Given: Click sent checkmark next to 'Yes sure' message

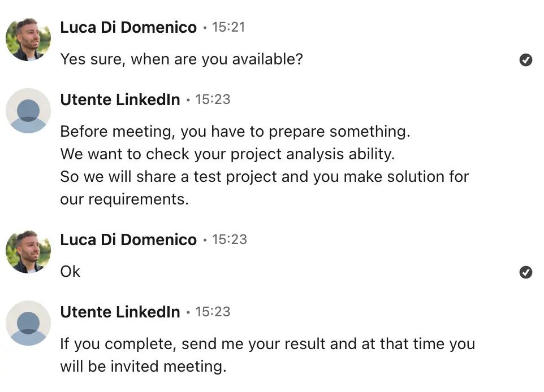Looking at the screenshot, I should [525, 60].
